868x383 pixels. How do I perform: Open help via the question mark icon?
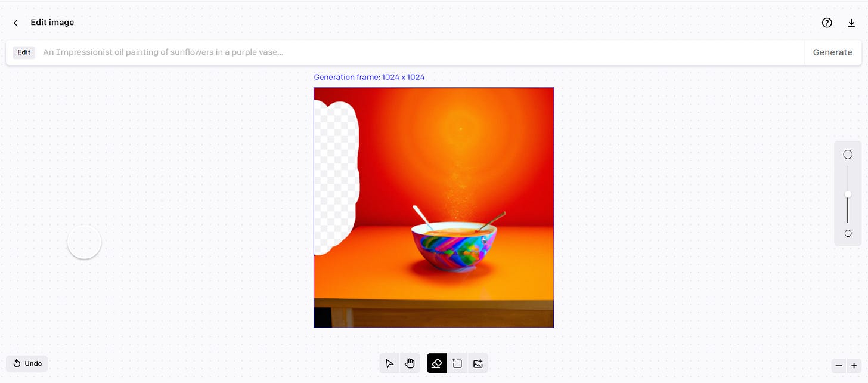click(x=827, y=23)
